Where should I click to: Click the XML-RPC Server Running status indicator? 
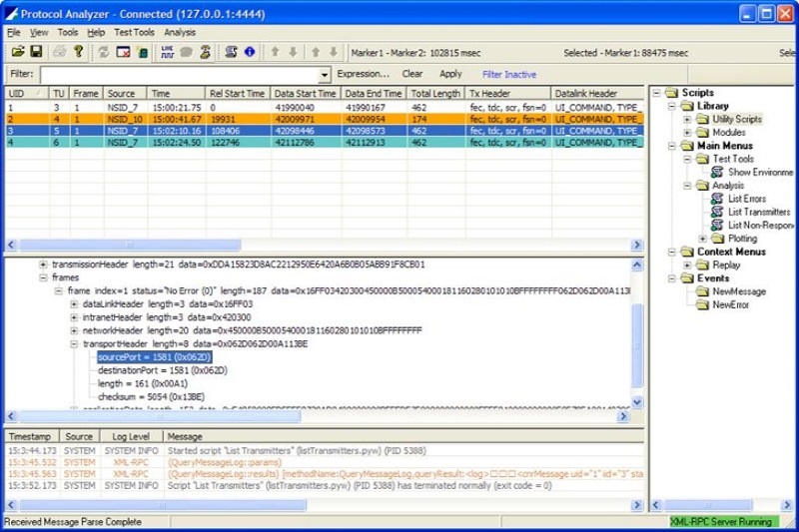pos(723,521)
